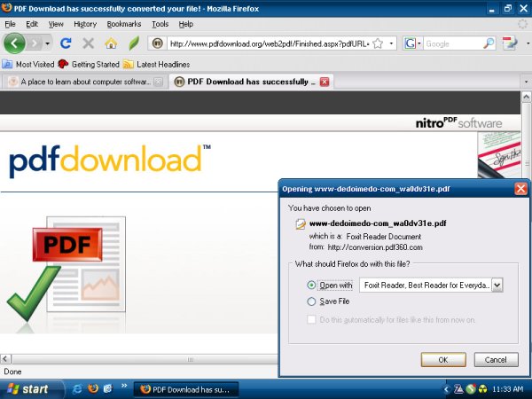532x399 pixels.
Task: Click the 'Done' status bar text
Action: 13,372
